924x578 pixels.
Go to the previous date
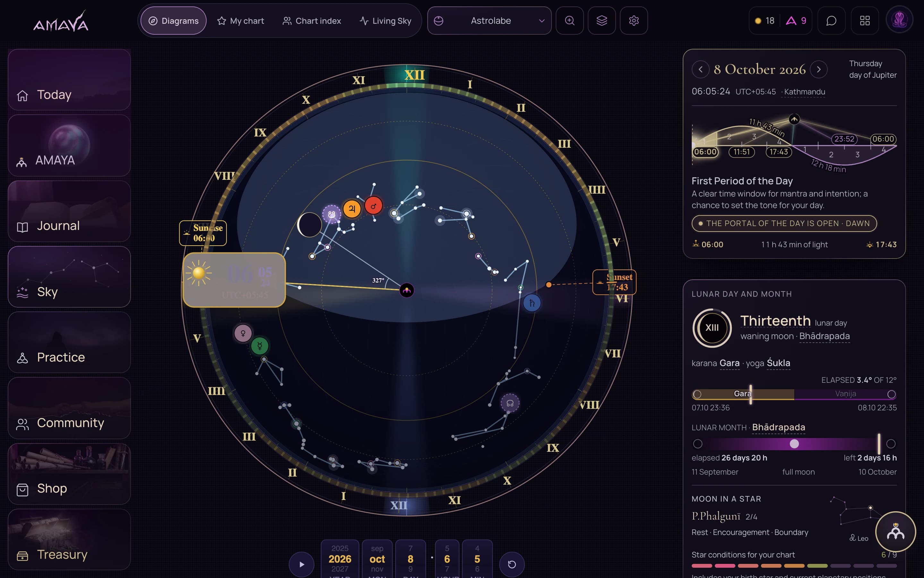pos(700,70)
